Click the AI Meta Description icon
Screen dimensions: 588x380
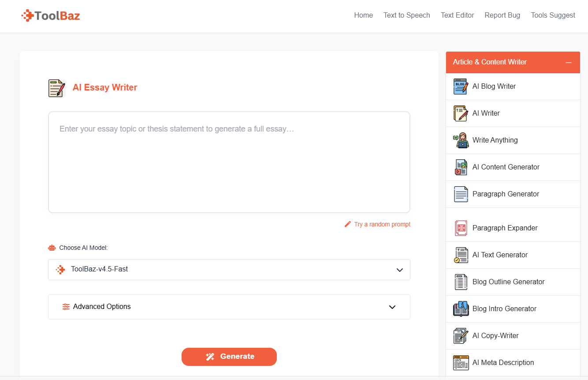(461, 362)
